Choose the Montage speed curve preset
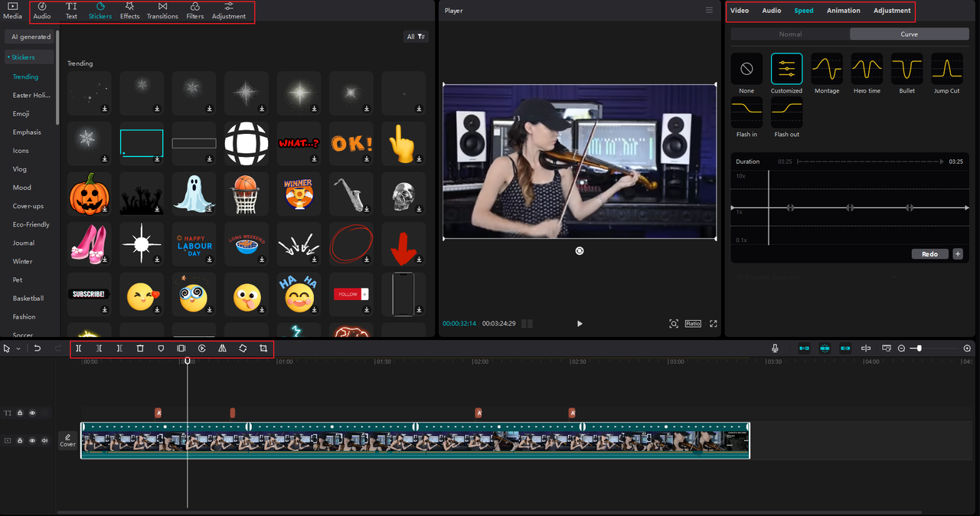980x516 pixels. click(827, 69)
